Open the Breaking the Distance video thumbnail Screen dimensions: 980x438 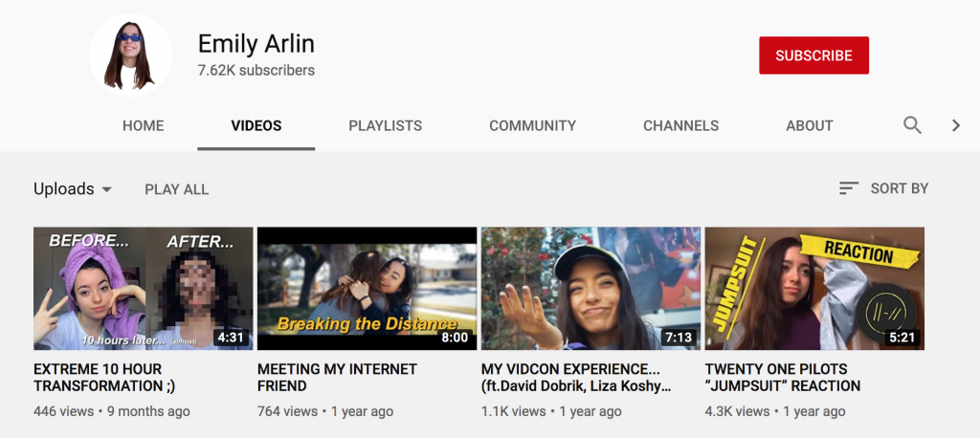[367, 288]
